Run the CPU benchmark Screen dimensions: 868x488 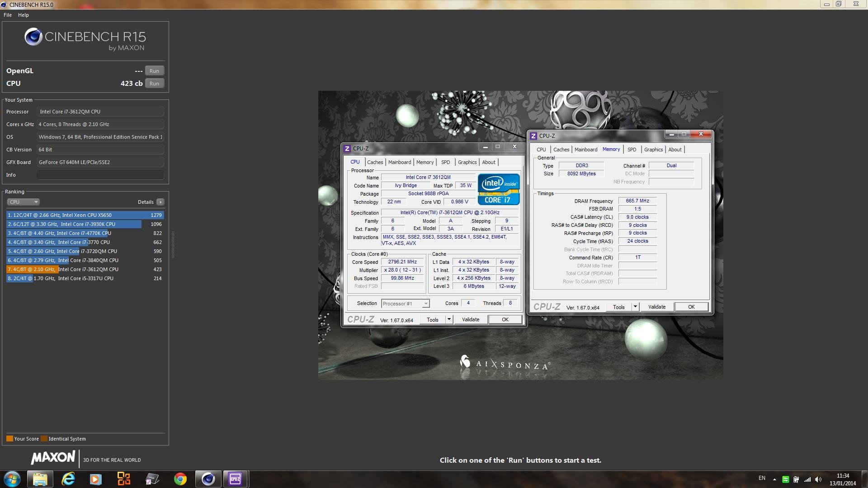point(154,84)
